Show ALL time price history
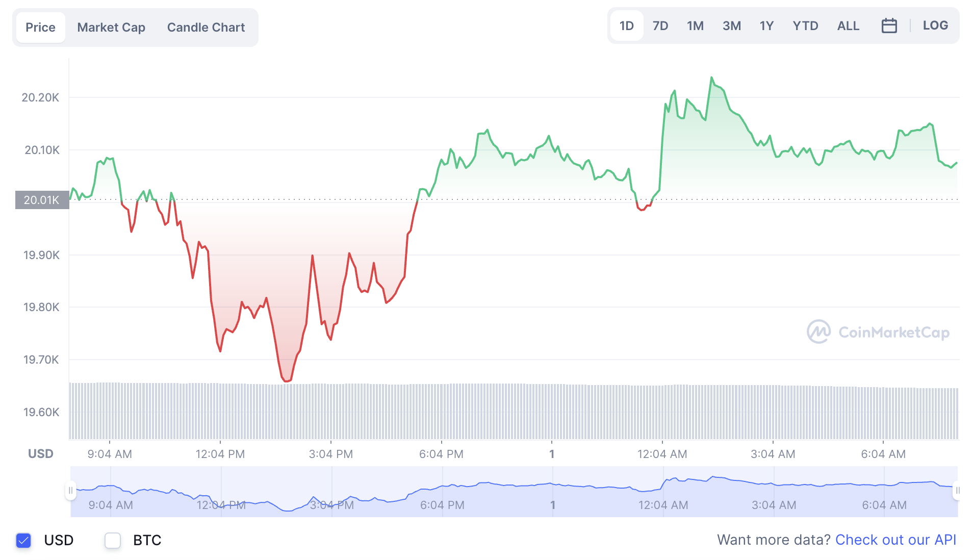This screenshot has width=973, height=560. tap(848, 26)
